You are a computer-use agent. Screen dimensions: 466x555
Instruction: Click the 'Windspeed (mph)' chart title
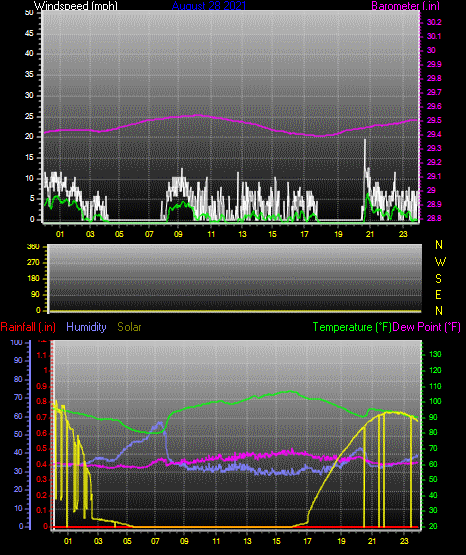coord(76,6)
